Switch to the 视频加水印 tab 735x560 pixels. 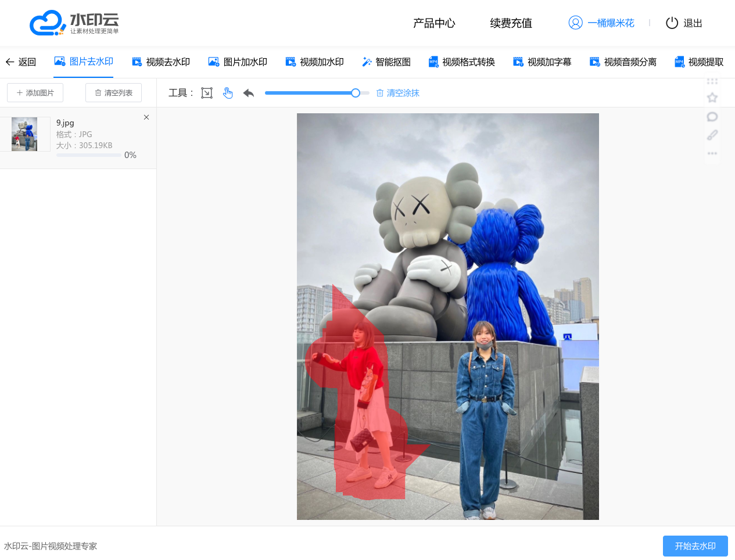click(x=314, y=62)
